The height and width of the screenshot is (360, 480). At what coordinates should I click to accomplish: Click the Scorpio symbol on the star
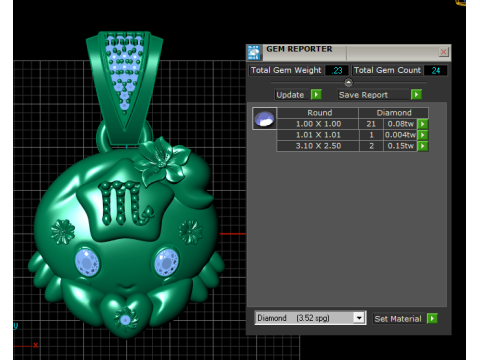(126, 203)
